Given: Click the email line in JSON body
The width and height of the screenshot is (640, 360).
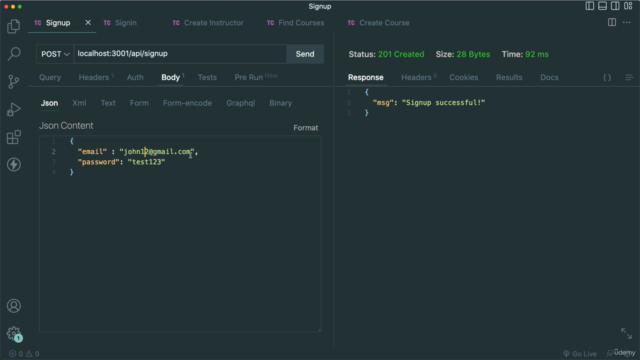Looking at the screenshot, I should pos(138,152).
